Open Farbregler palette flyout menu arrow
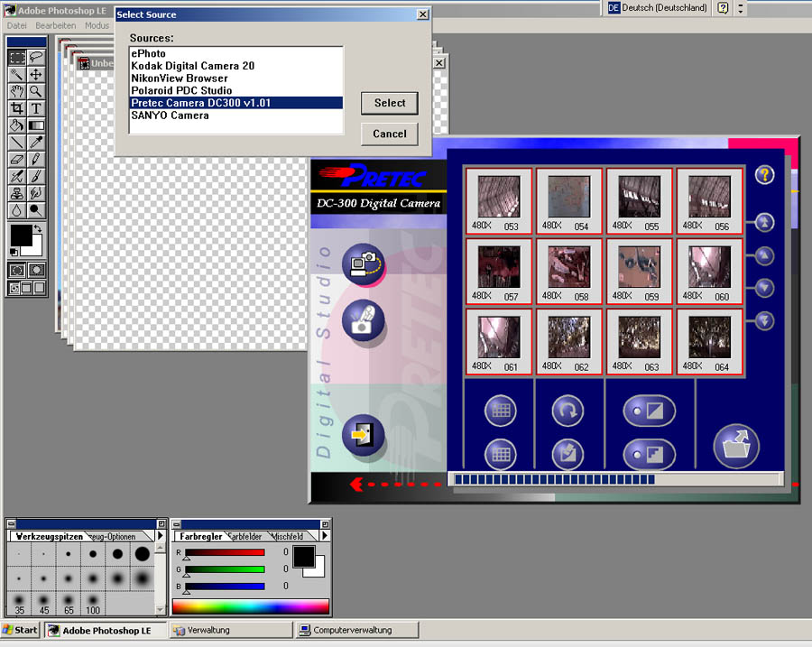Image resolution: width=812 pixels, height=647 pixels. tap(325, 536)
